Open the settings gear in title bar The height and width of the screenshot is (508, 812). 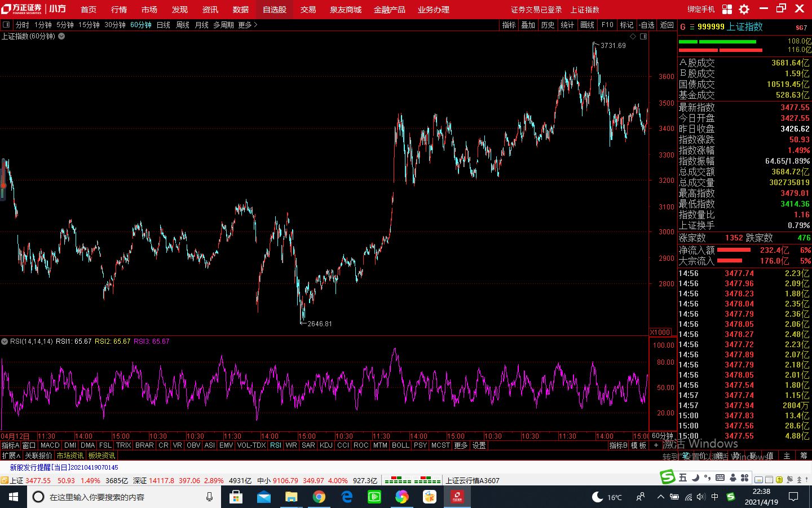point(744,9)
